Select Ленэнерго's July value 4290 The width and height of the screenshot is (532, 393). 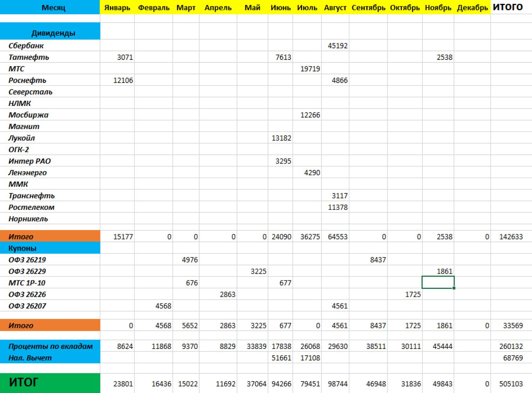click(312, 172)
